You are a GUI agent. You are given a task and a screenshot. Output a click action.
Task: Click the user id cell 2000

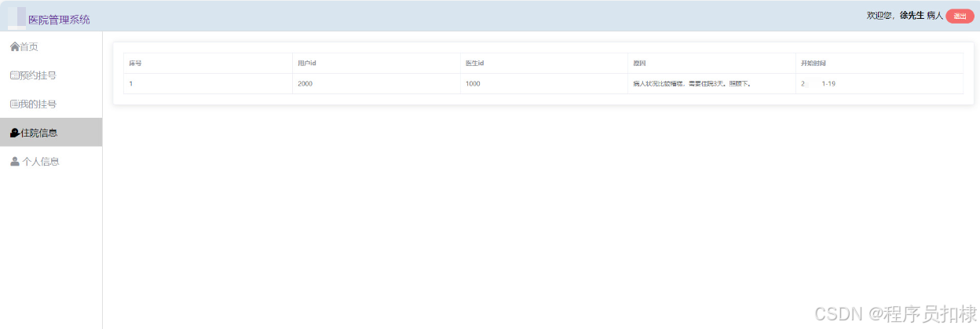(x=376, y=83)
